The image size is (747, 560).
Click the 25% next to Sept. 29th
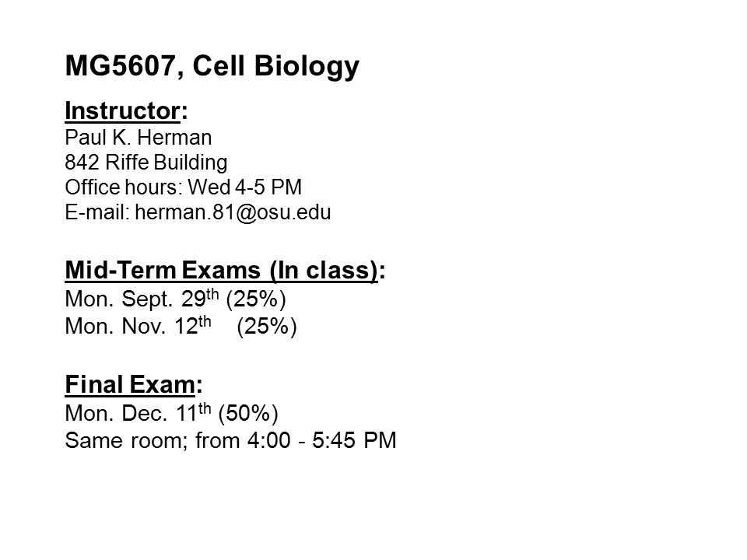pyautogui.click(x=256, y=299)
